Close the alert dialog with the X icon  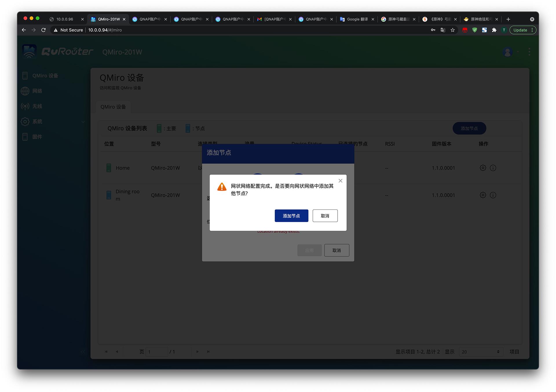341,181
